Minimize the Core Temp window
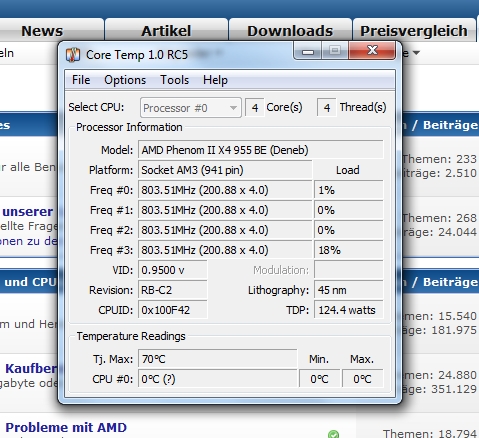The height and width of the screenshot is (438, 479). click(308, 51)
